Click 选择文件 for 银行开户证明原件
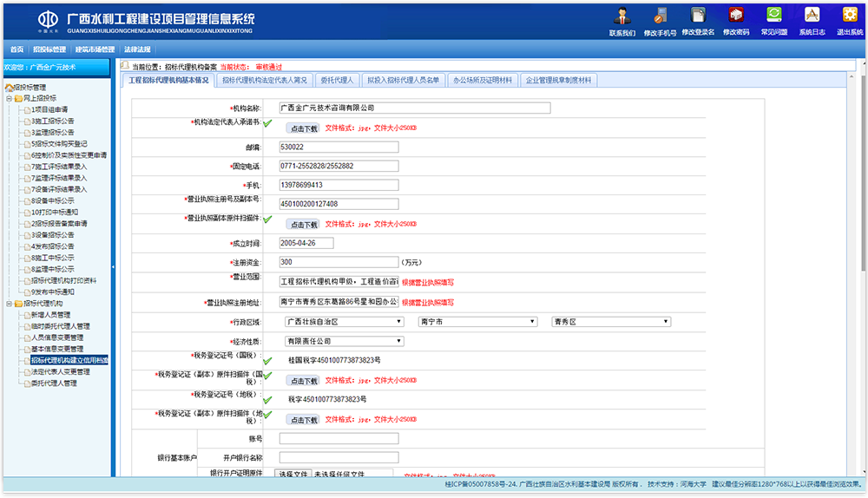The height and width of the screenshot is (498, 868). (293, 475)
